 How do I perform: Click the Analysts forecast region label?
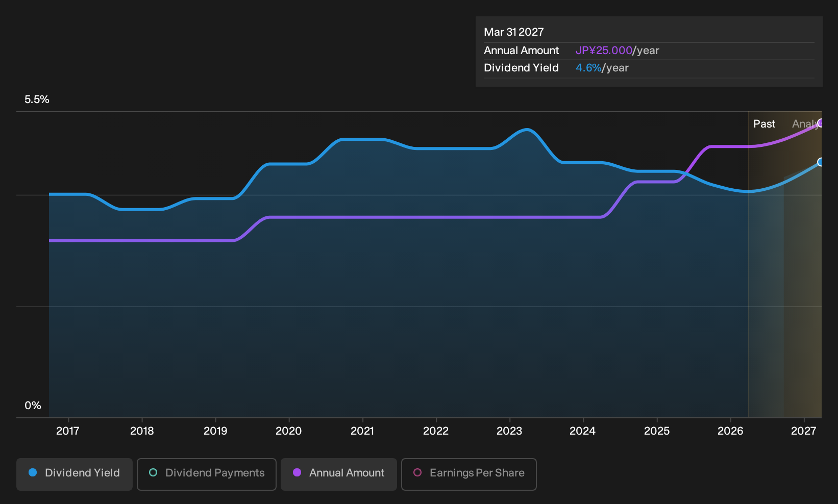pos(806,124)
